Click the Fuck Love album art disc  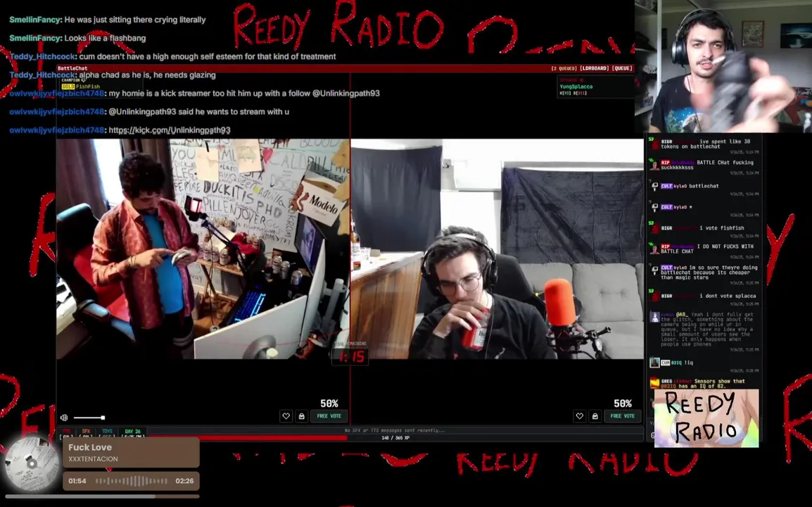coord(32,463)
